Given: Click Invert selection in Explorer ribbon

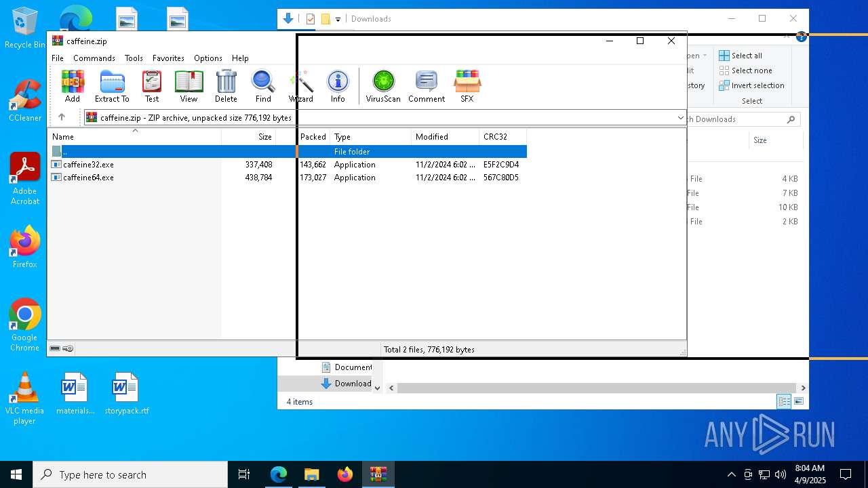Looking at the screenshot, I should tap(751, 85).
